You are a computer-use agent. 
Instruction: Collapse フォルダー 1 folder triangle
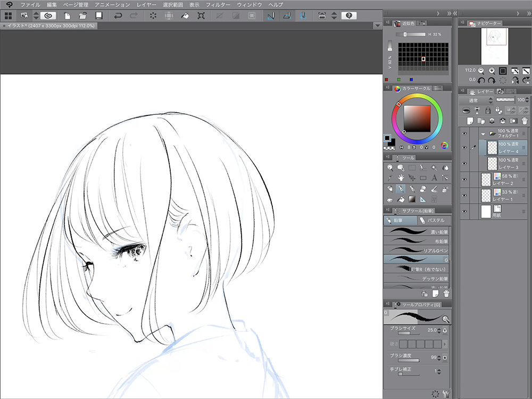(483, 134)
